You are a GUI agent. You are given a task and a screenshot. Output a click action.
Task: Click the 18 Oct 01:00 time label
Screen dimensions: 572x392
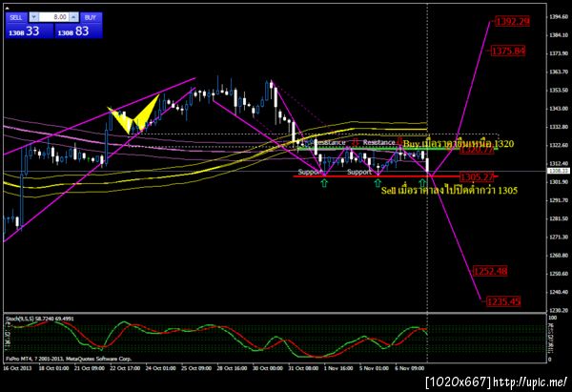point(53,368)
